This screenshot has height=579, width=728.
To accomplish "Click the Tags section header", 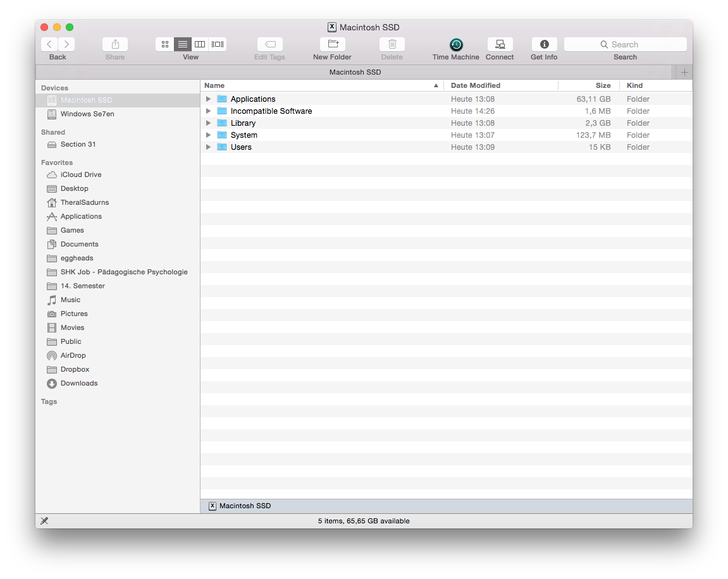I will (49, 402).
